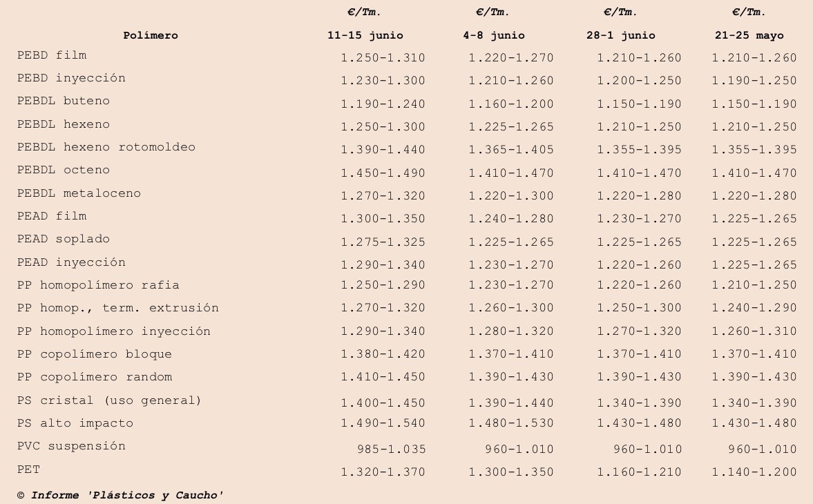Click PEBDL octeno price 1.450-1.490

383,173
